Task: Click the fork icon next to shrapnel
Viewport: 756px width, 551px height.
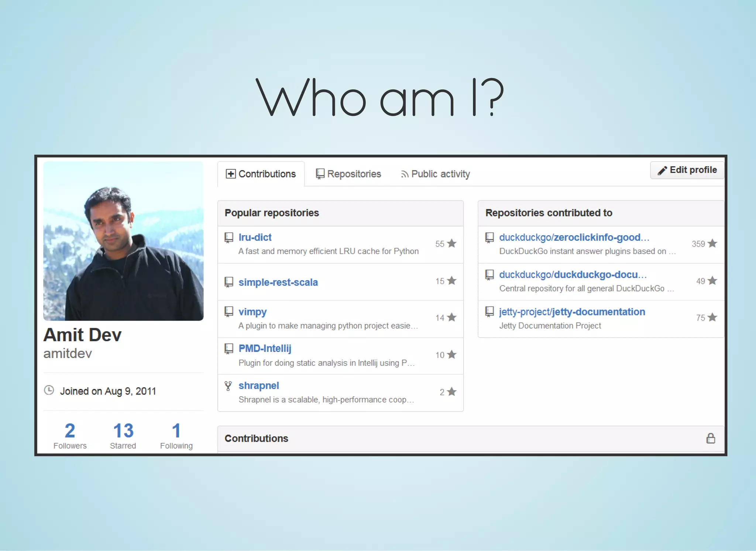Action: [228, 386]
